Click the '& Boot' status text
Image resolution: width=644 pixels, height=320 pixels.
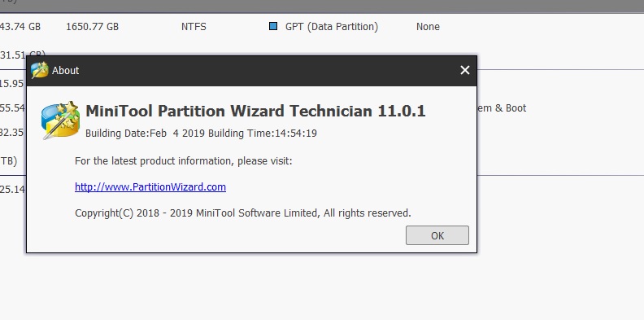pyautogui.click(x=510, y=108)
